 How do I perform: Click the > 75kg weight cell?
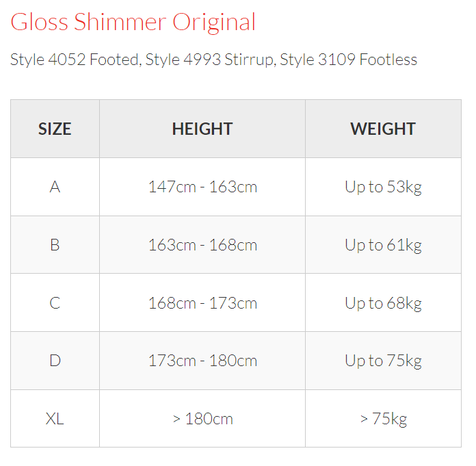(383, 419)
